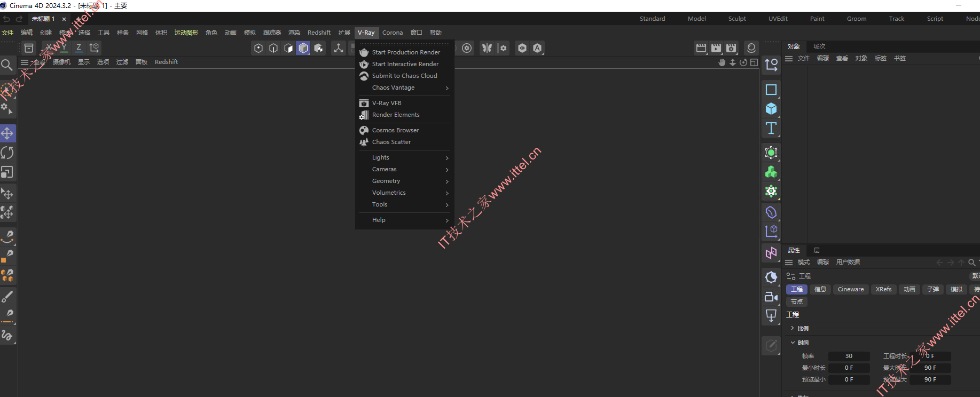980x397 pixels.
Task: Click the green Cloner MoGraph icon
Action: click(771, 172)
